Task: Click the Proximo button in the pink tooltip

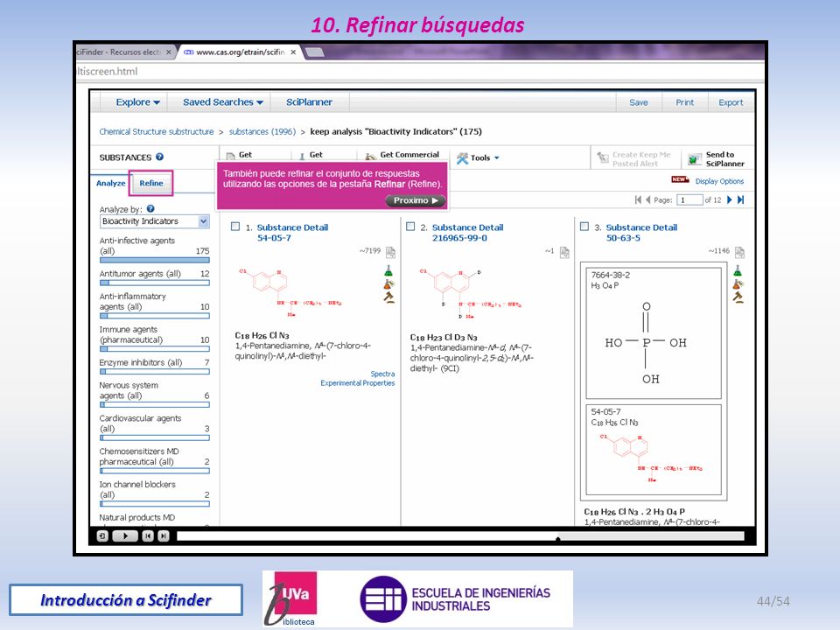Action: click(415, 200)
